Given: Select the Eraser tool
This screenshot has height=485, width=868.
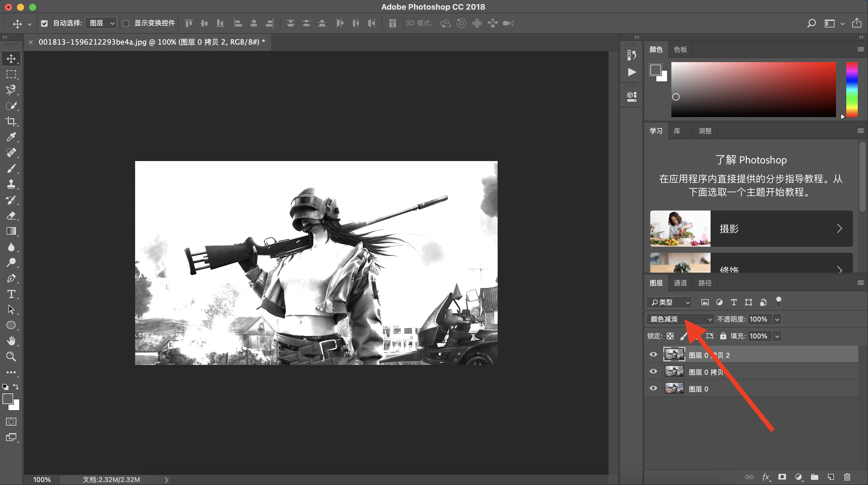Looking at the screenshot, I should tap(11, 215).
